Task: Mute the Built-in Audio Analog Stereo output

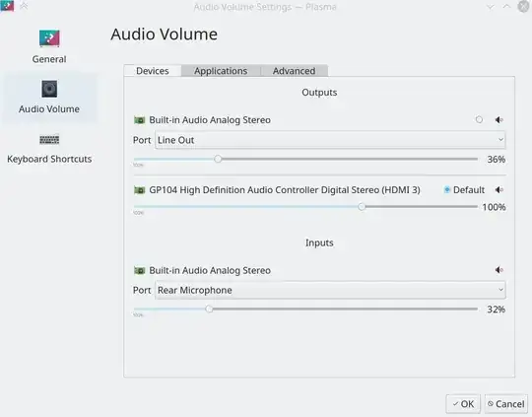Action: (499, 120)
